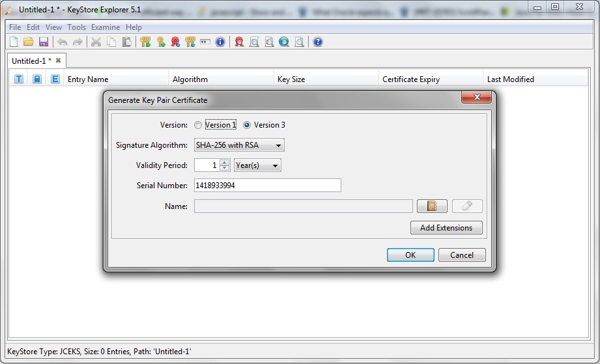The width and height of the screenshot is (600, 364).
Task: Click the Certificate Expiry column header
Action: coord(431,79)
